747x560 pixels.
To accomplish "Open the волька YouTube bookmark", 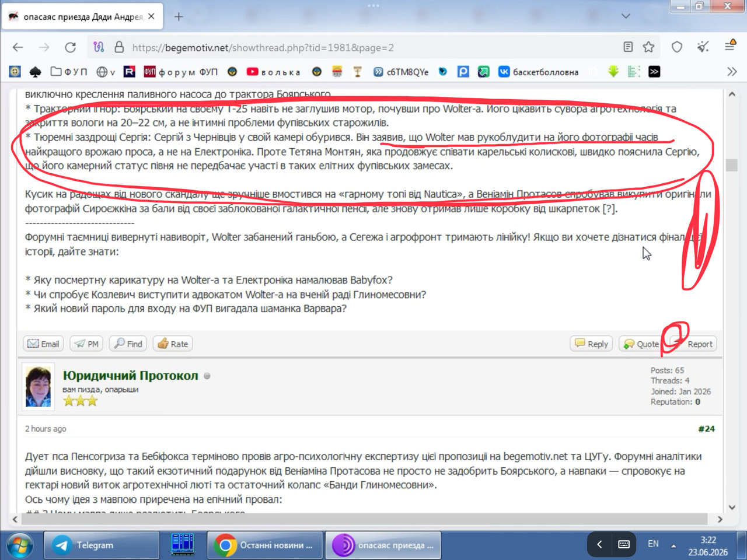I will (x=273, y=72).
